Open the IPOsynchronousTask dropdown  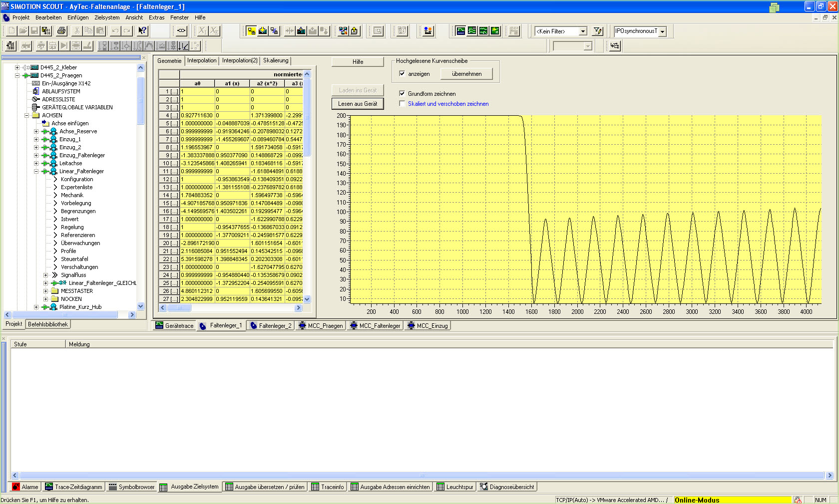pos(663,31)
